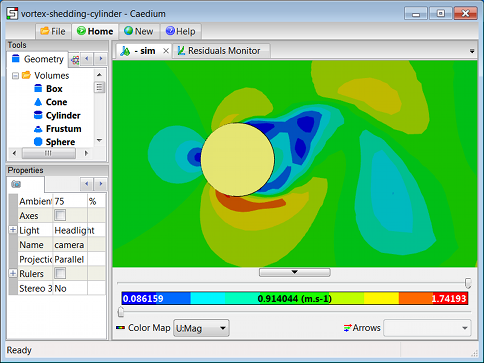Screen dimensions: 484x363
Task: Switch to the Home ribbon tab
Action: 95,31
